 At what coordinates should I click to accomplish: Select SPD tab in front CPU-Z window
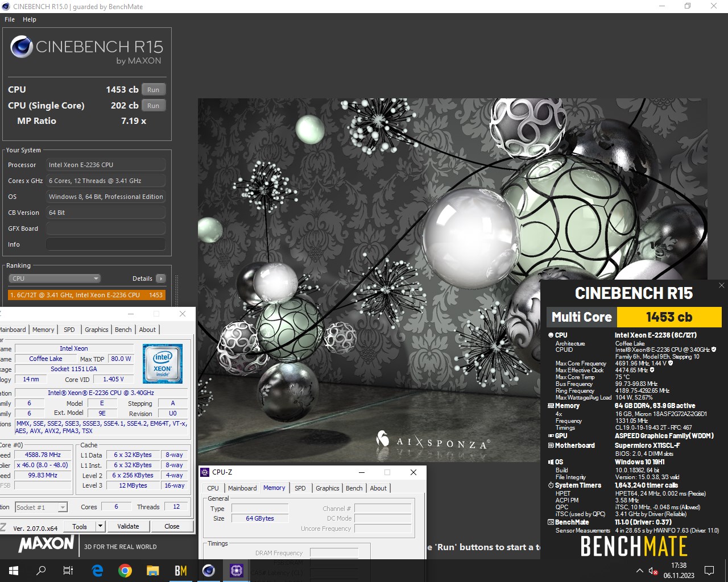pyautogui.click(x=300, y=488)
